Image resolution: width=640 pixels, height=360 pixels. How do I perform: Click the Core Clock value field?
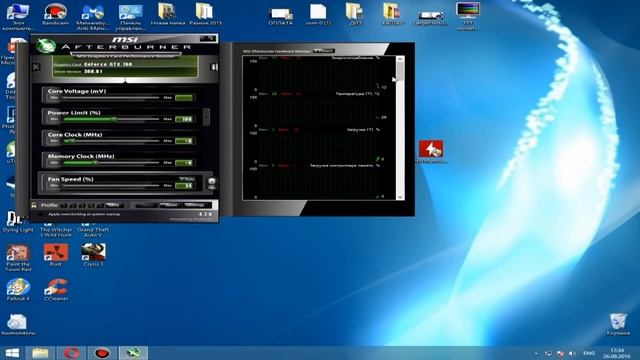(x=184, y=141)
